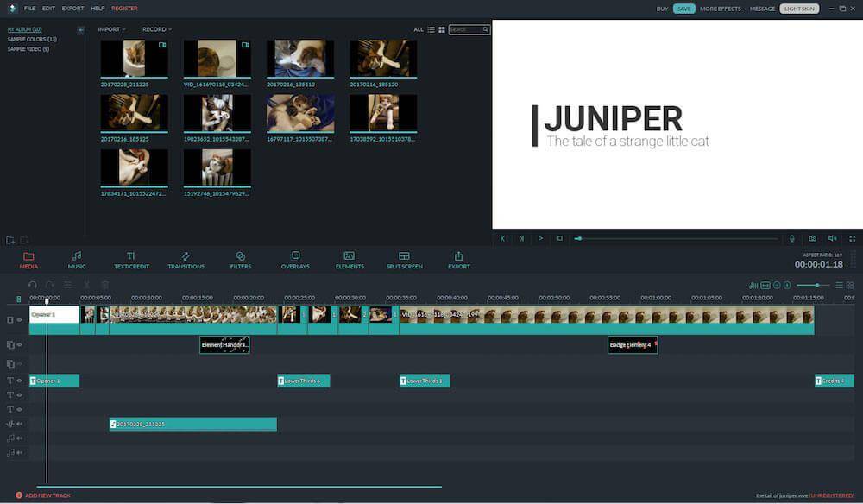Click the scissors split icon

(86, 285)
